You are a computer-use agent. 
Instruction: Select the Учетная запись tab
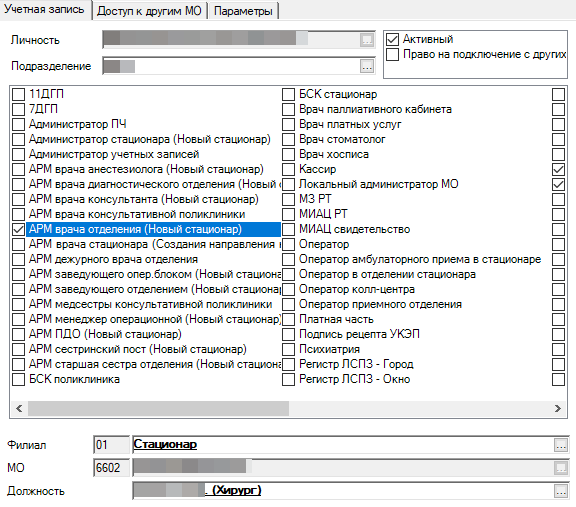(x=44, y=10)
